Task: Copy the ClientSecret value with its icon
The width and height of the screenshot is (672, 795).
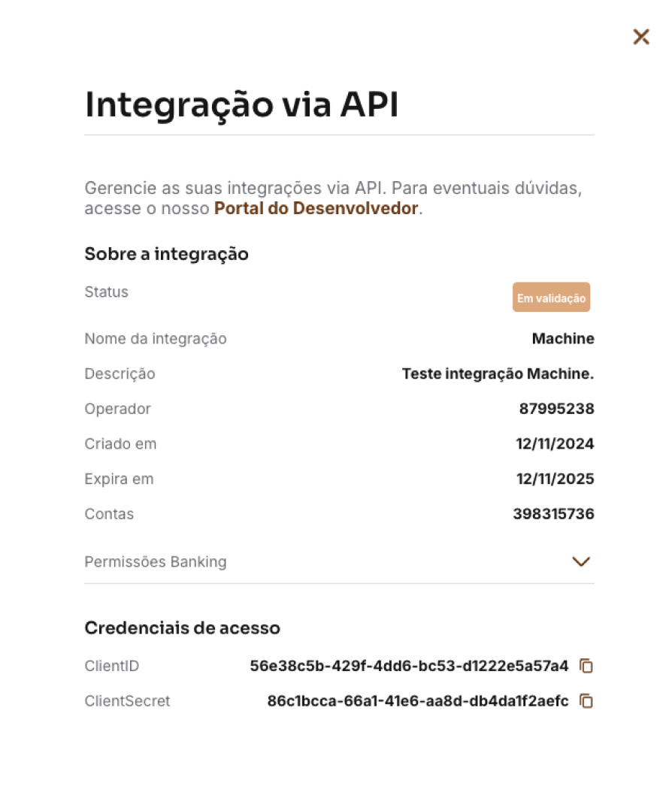Action: point(586,700)
